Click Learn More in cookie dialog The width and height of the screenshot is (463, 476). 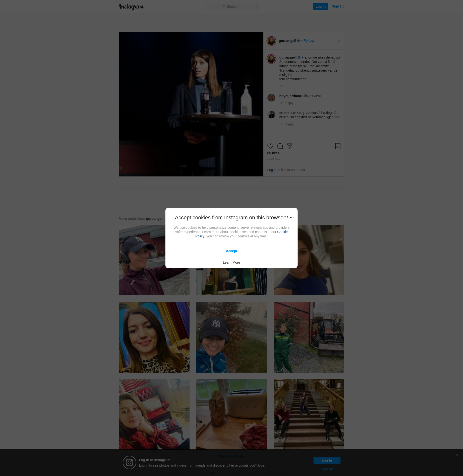click(231, 262)
